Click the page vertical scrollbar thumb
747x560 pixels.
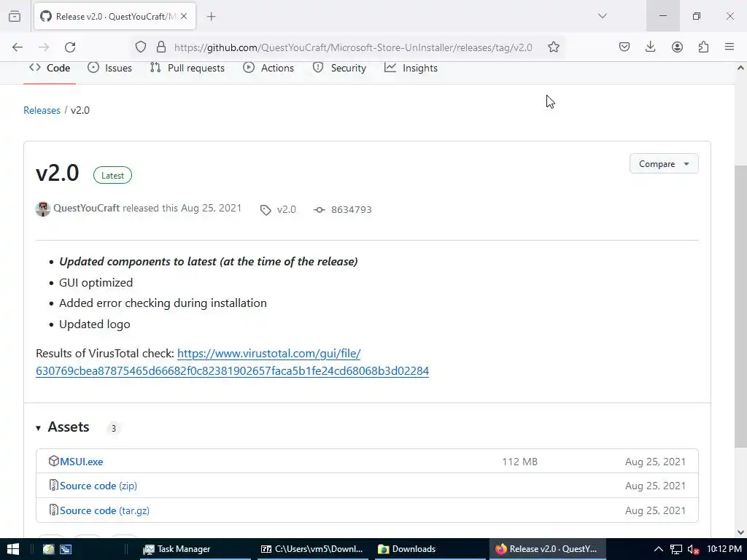tap(740, 306)
